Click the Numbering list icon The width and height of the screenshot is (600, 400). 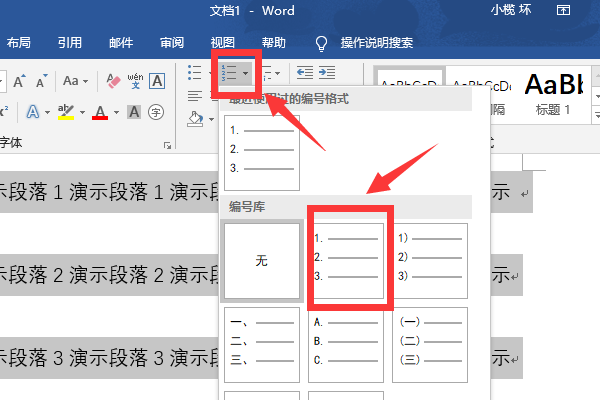pyautogui.click(x=229, y=72)
